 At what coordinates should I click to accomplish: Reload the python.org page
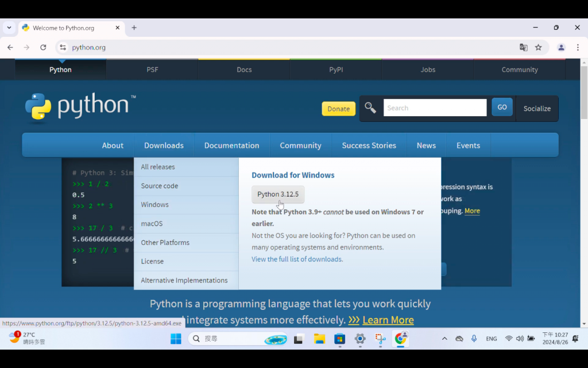tap(43, 47)
